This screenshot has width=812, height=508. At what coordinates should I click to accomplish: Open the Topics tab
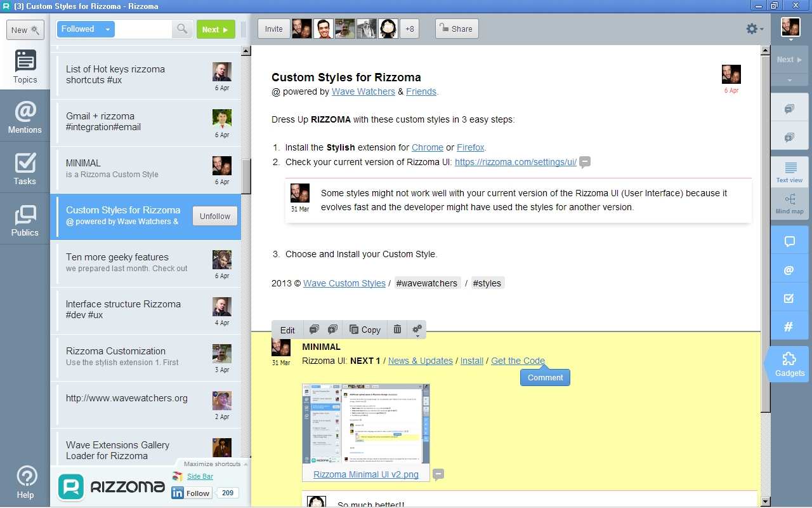(25, 66)
